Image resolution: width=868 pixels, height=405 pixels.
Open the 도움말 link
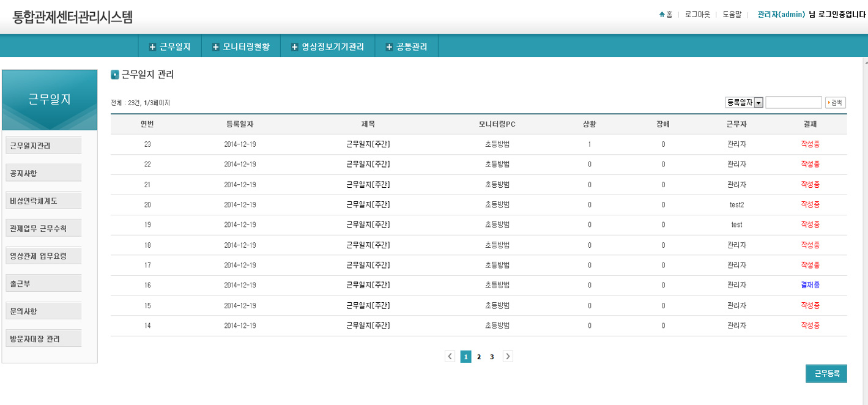(x=732, y=15)
